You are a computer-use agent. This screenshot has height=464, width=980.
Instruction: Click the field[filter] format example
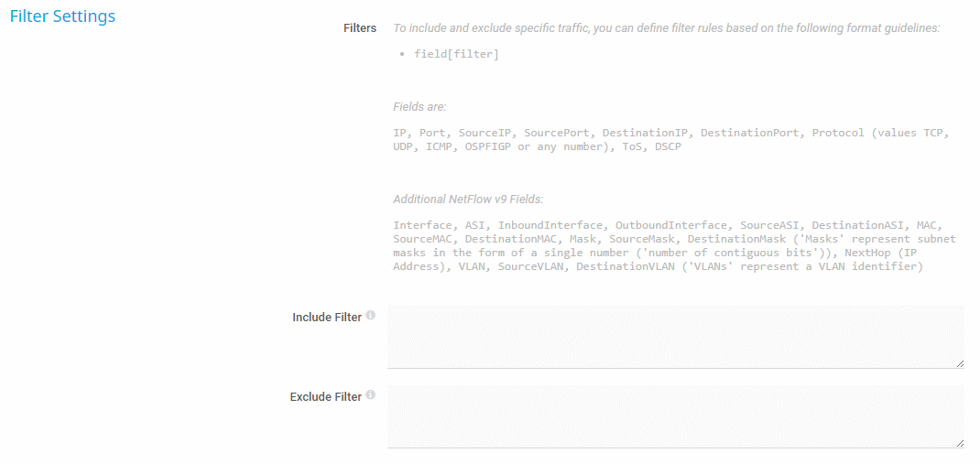click(x=456, y=55)
